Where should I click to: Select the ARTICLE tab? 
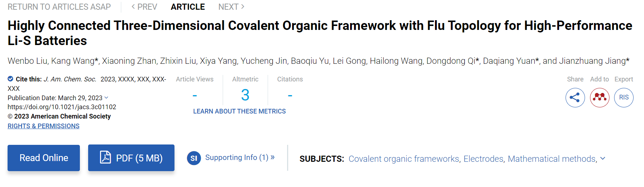pyautogui.click(x=187, y=7)
